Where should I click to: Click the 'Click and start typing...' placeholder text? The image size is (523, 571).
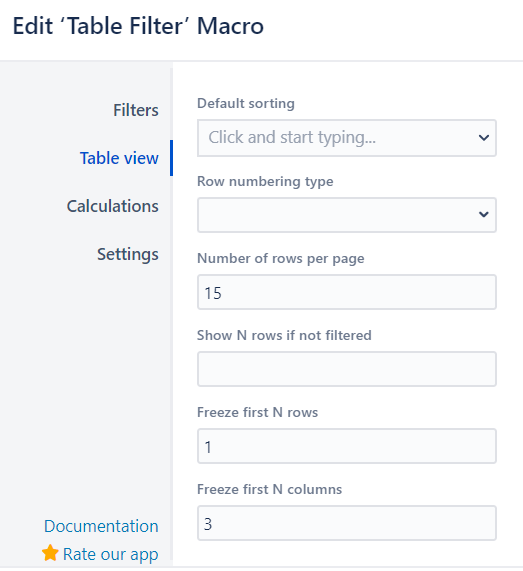coord(292,138)
